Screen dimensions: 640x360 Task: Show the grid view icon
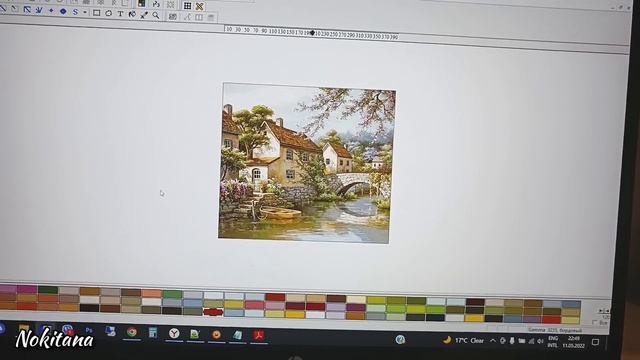pyautogui.click(x=187, y=6)
